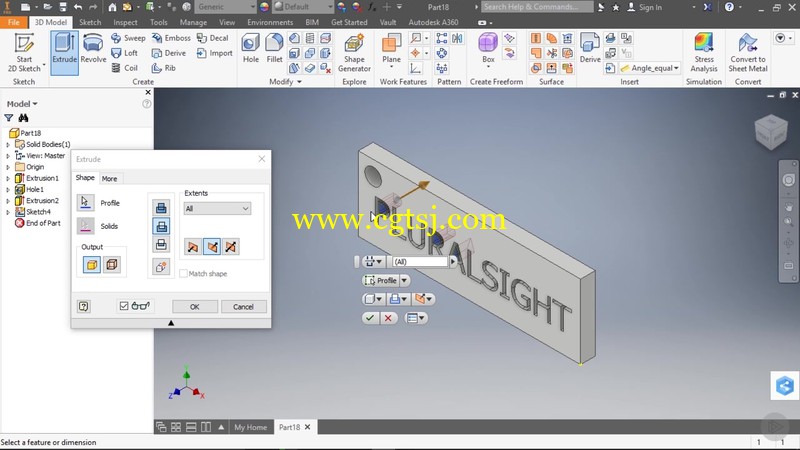Switch to the My Home document tab

pyautogui.click(x=251, y=427)
